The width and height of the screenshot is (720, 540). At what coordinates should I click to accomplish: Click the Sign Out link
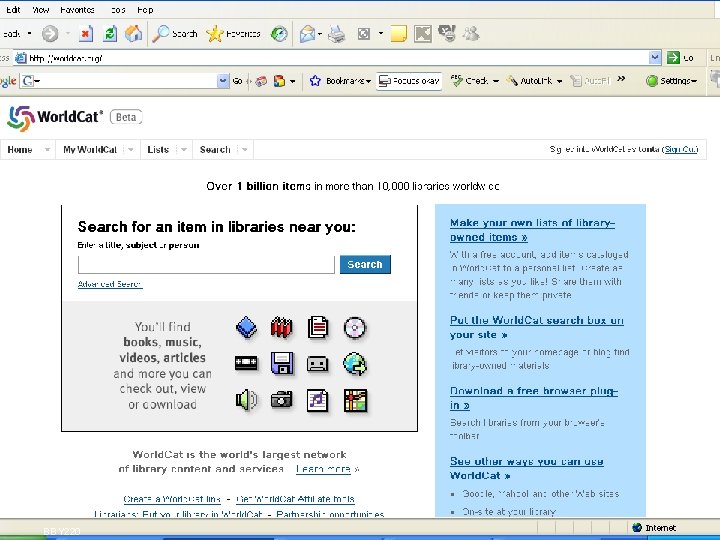[x=681, y=149]
